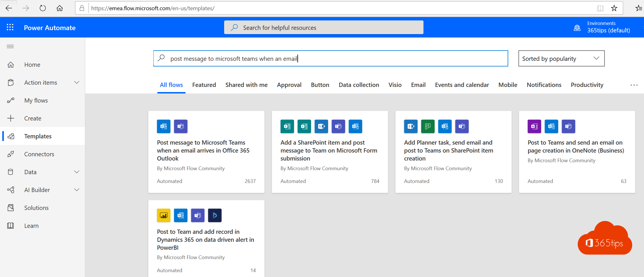Image resolution: width=644 pixels, height=277 pixels.
Task: Click the Environments globe icon
Action: 577,28
